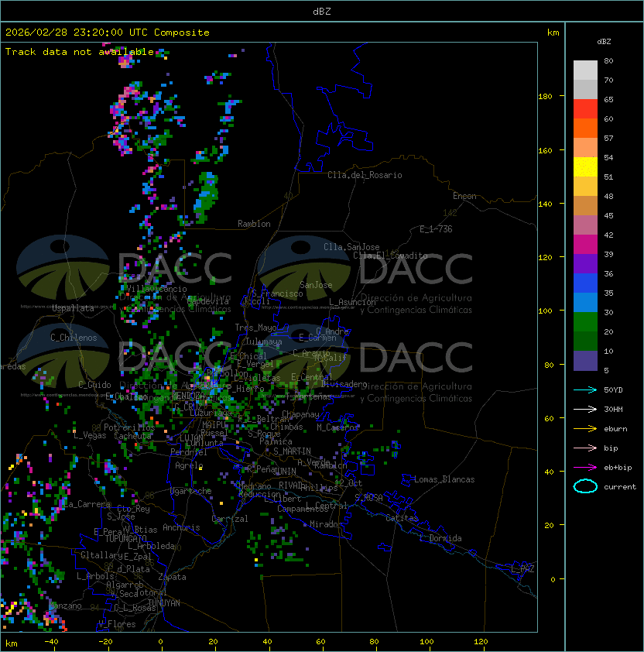
Task: Choose the purple swatch between 39 and 36
Action: tap(585, 263)
